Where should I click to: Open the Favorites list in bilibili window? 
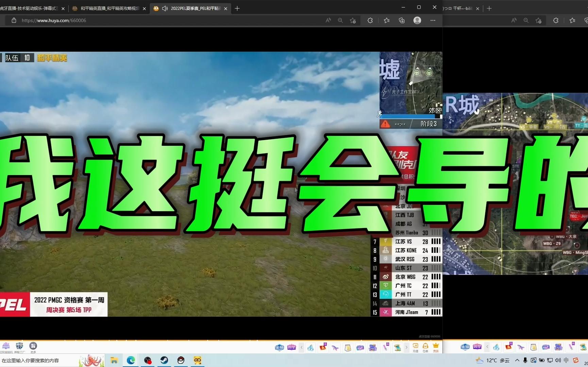(572, 20)
